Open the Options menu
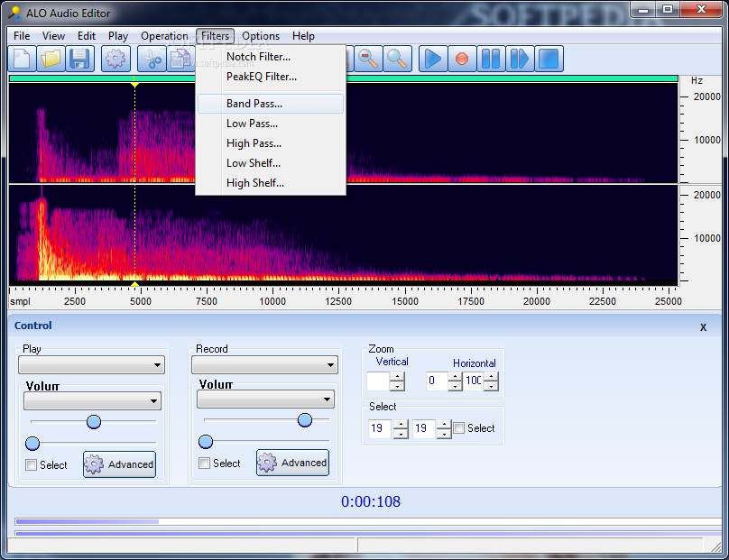This screenshot has height=560, width=729. (261, 36)
